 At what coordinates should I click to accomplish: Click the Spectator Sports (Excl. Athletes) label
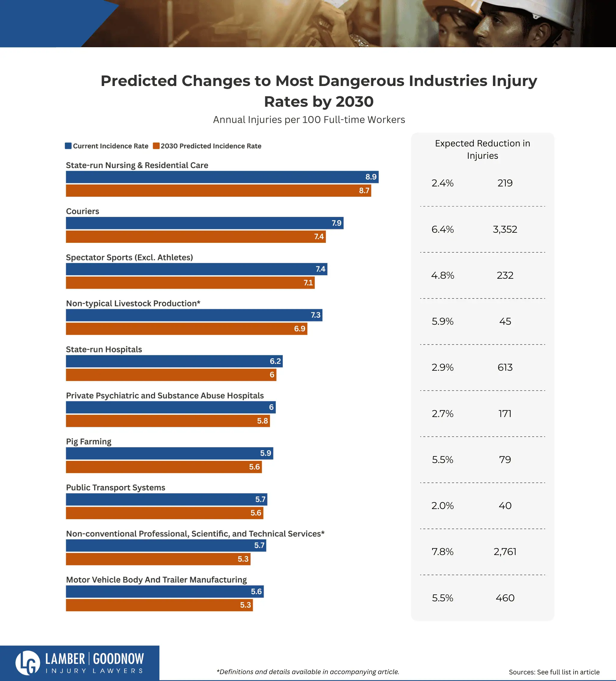(129, 257)
